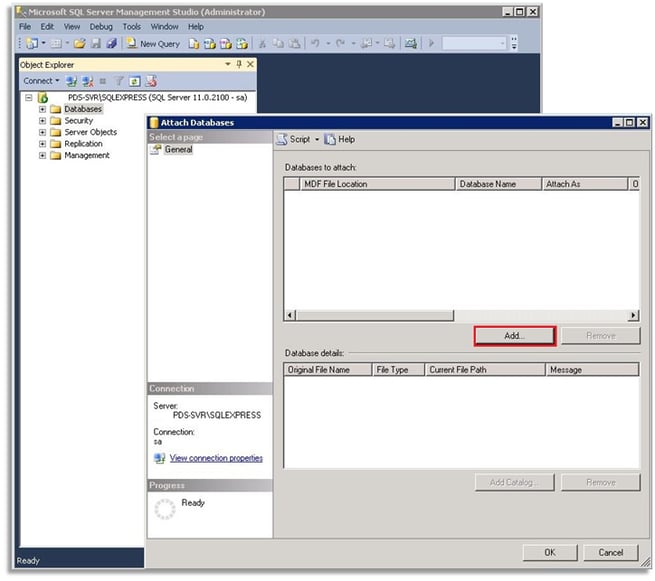Click Disconnect icon in Object Explorer
The height and width of the screenshot is (581, 655).
coord(88,81)
